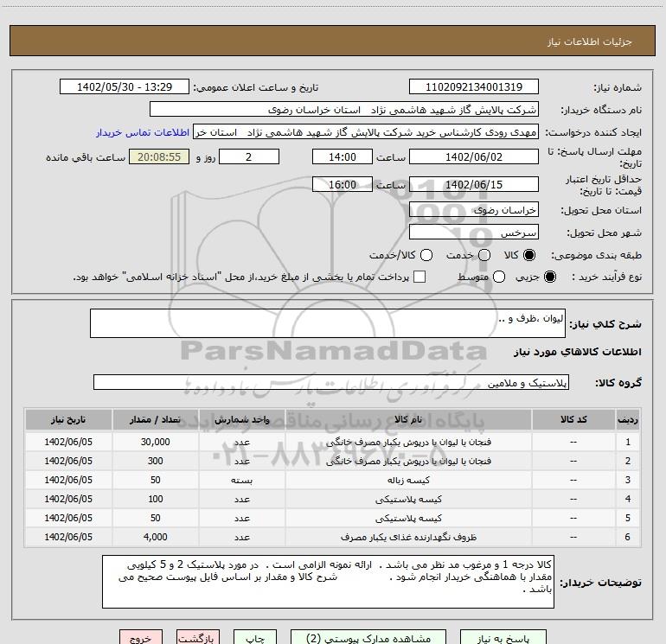The image size is (666, 644).
Task: Click the need date in row 1
Action: (68, 442)
